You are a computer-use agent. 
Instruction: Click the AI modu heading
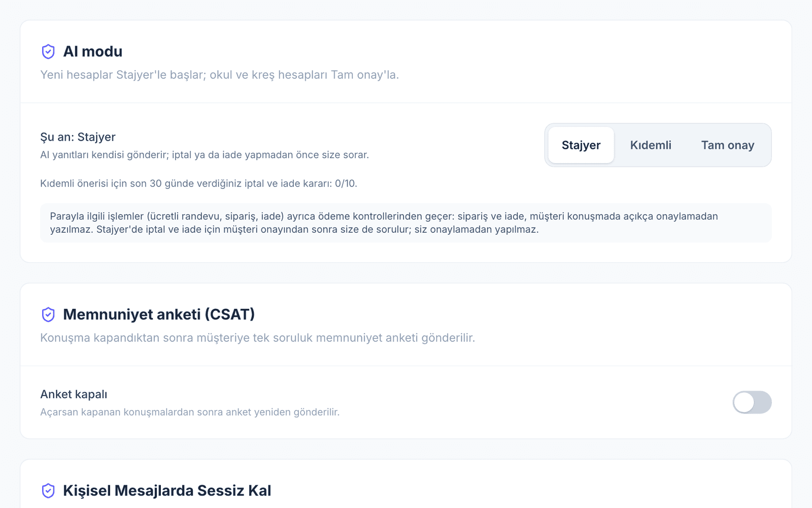point(93,51)
